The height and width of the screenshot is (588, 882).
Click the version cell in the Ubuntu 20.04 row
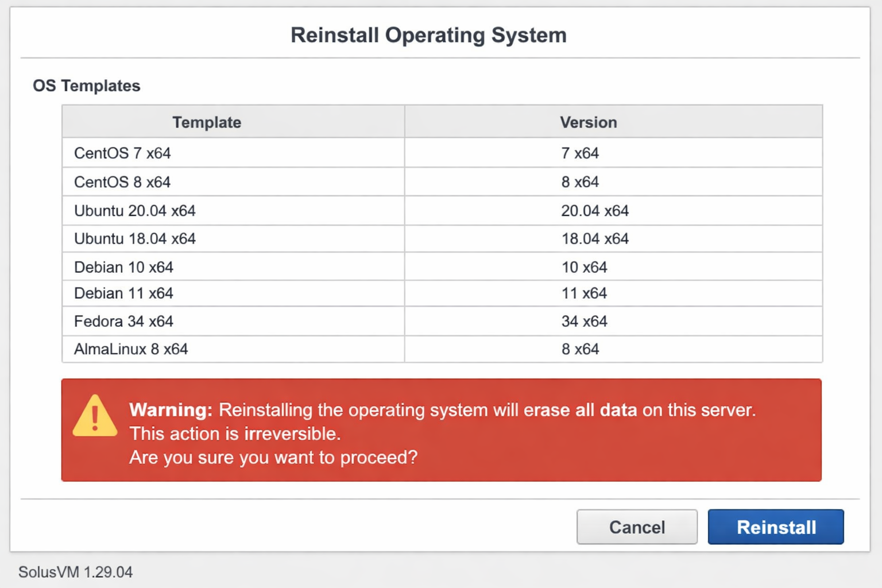pyautogui.click(x=595, y=211)
